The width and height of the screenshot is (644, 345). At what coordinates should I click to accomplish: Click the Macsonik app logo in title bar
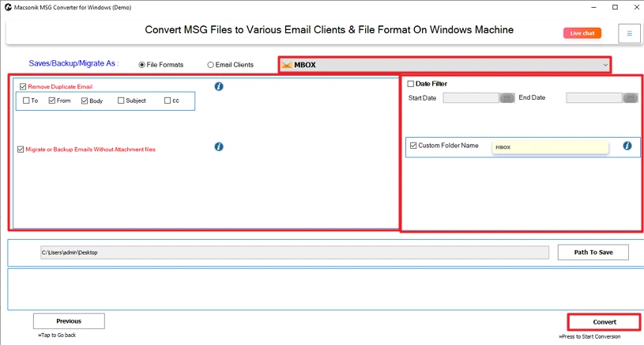coord(7,7)
